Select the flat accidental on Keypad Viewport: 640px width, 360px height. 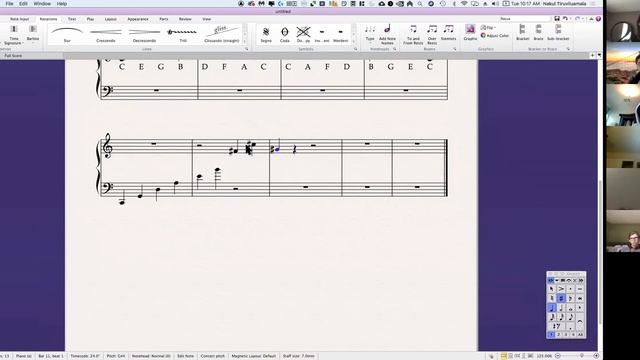571,298
